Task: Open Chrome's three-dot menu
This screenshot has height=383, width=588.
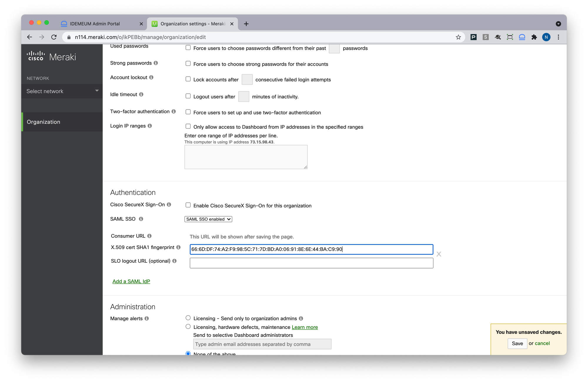Action: 558,37
